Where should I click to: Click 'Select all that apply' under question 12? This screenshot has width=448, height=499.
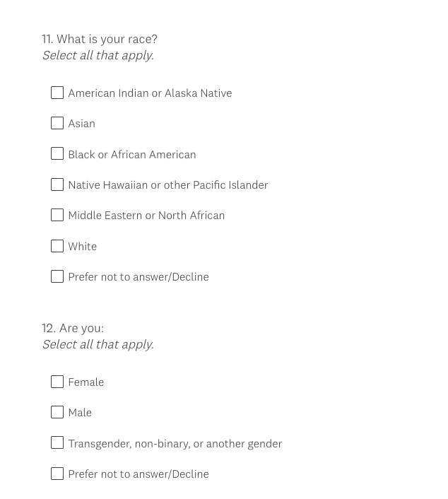tap(98, 344)
